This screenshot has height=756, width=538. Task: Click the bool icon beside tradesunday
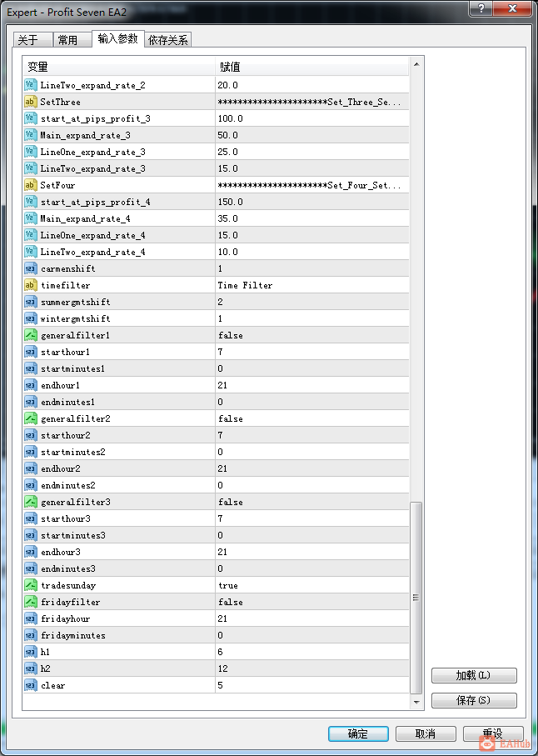30,585
